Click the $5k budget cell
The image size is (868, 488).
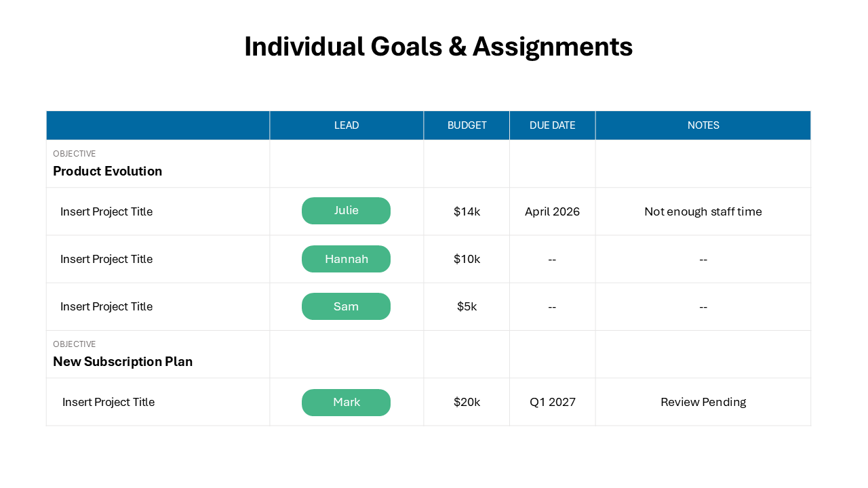point(467,306)
